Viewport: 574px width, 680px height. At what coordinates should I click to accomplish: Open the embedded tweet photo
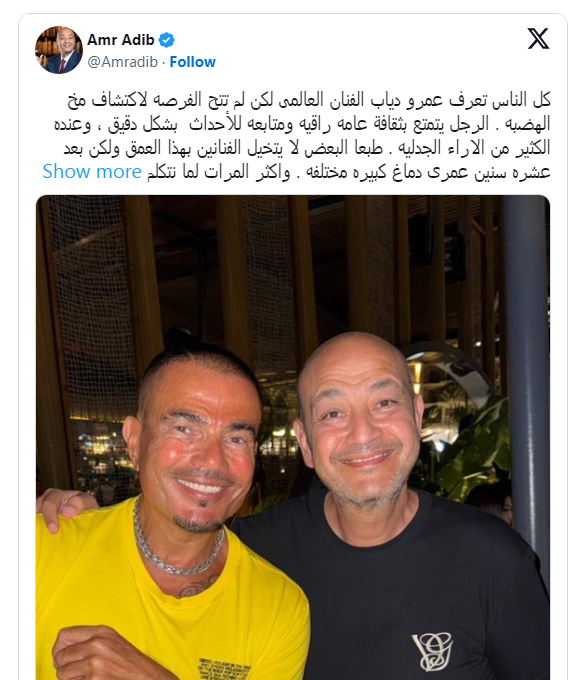click(293, 438)
